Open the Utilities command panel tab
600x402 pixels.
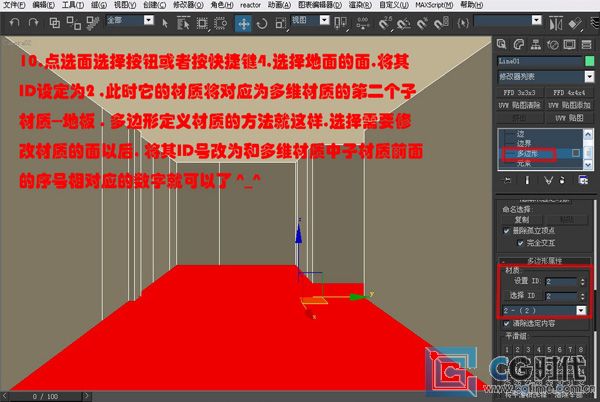587,44
